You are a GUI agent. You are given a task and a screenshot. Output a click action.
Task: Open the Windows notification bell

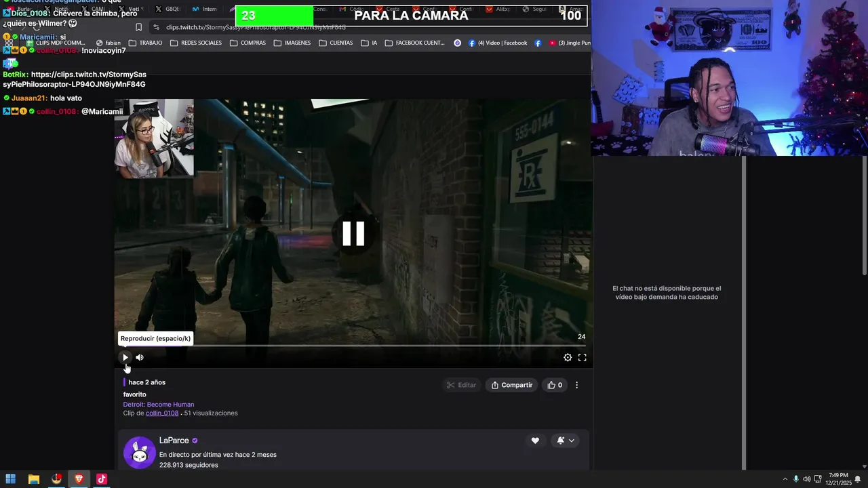[x=858, y=479]
